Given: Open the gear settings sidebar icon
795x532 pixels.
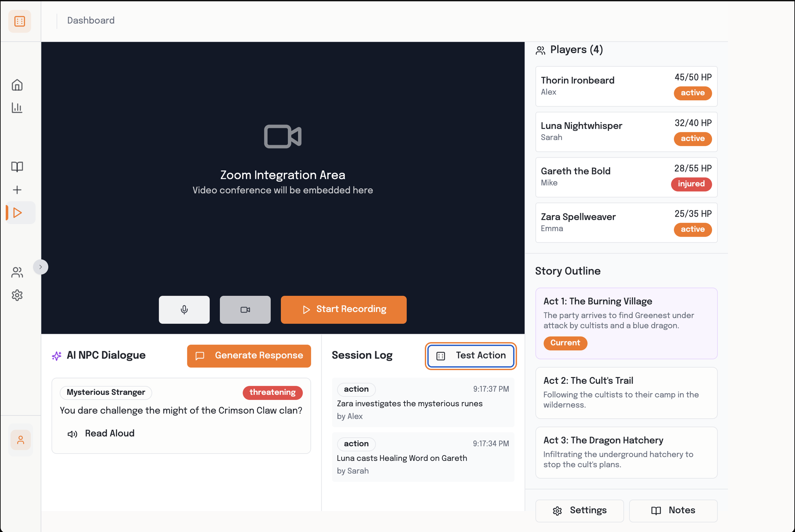Looking at the screenshot, I should (x=17, y=295).
